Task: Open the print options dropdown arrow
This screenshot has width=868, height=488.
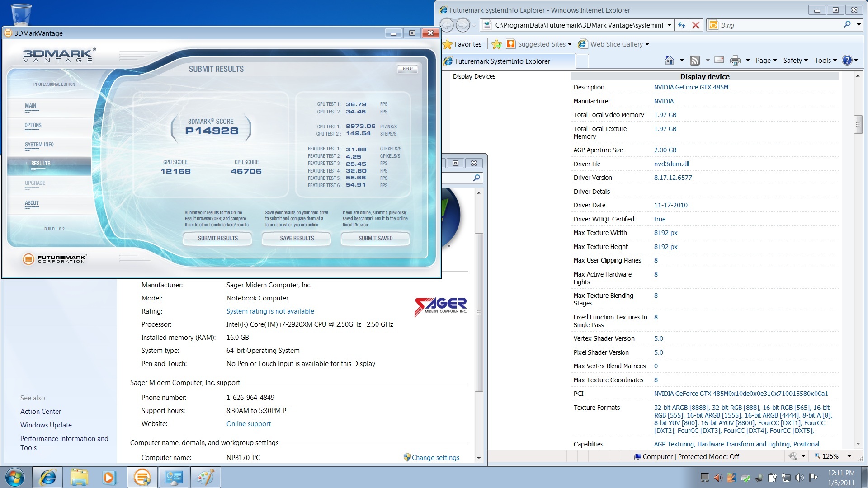Action: [747, 60]
